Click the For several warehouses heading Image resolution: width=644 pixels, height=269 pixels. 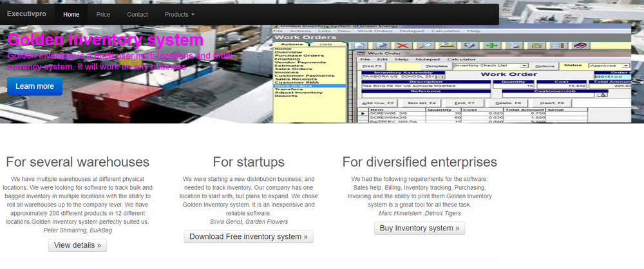point(78,162)
